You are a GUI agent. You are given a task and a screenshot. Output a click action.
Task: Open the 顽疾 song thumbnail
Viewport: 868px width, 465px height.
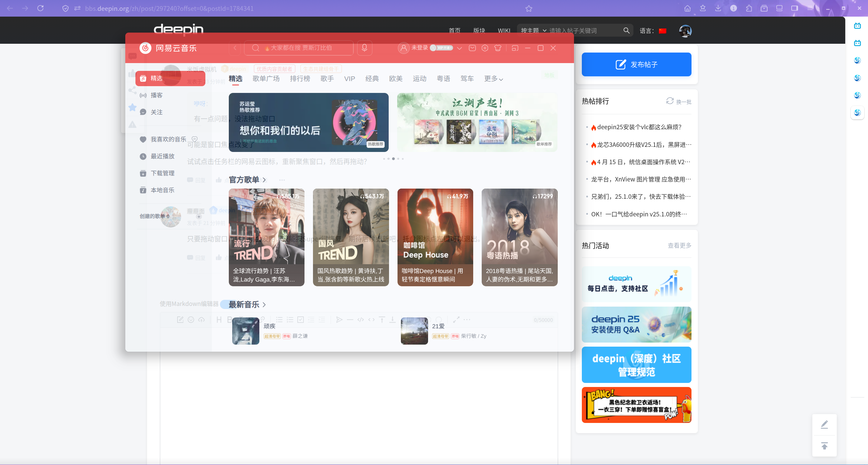(245, 331)
